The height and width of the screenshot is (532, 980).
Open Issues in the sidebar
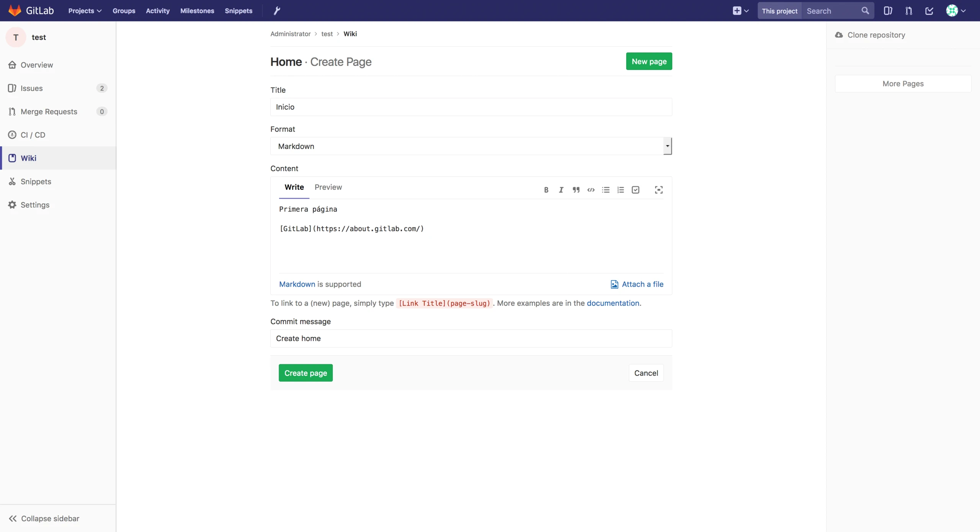tap(31, 88)
